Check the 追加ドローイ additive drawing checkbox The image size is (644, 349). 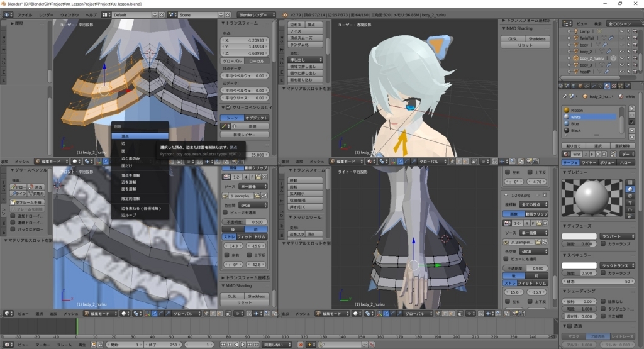[13, 216]
